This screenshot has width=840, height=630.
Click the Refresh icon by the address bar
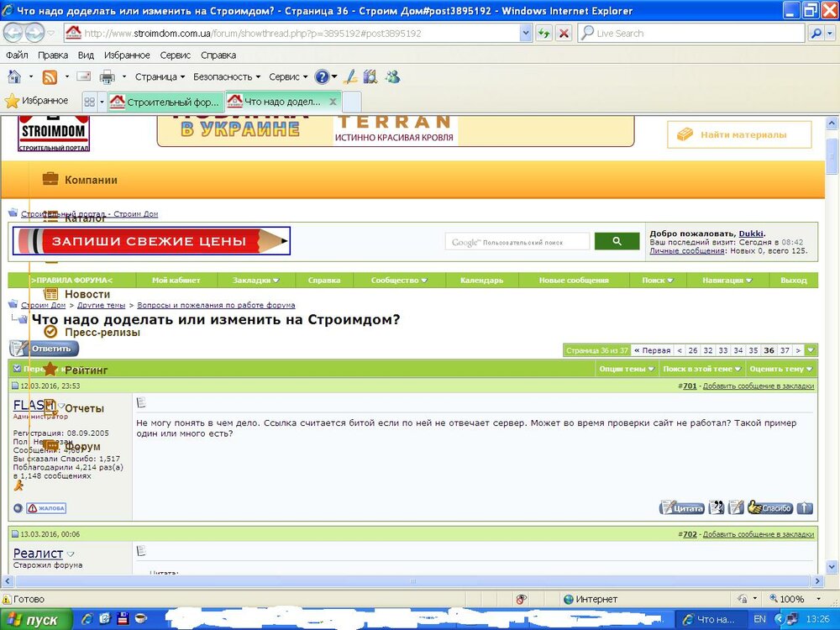(x=543, y=34)
